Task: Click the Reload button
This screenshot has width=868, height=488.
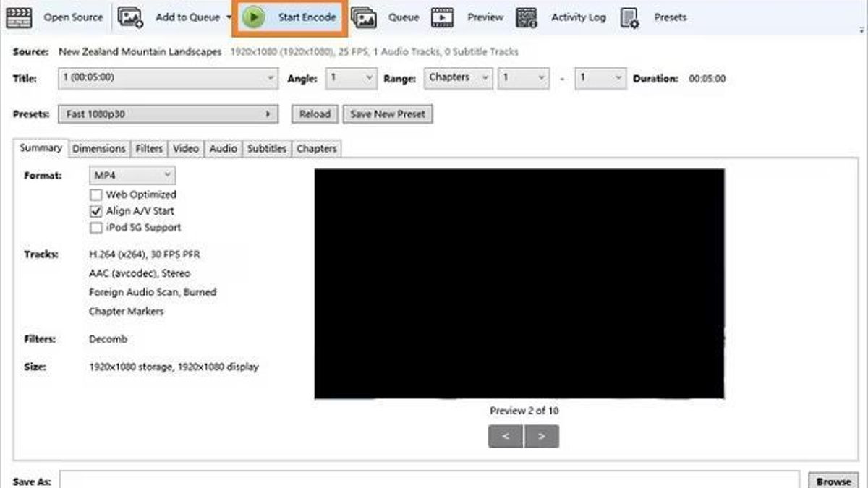Action: (x=315, y=114)
